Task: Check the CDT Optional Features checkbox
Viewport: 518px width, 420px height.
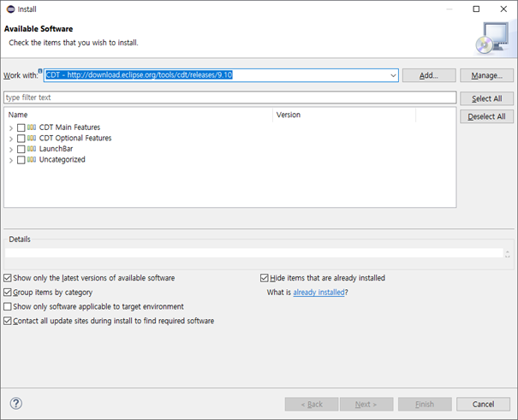Action: 21,139
